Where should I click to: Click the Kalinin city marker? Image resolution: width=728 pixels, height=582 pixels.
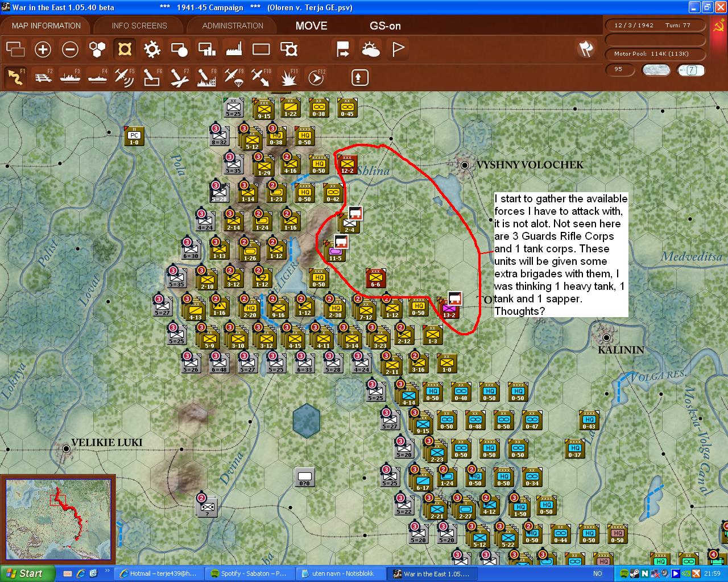pos(606,338)
